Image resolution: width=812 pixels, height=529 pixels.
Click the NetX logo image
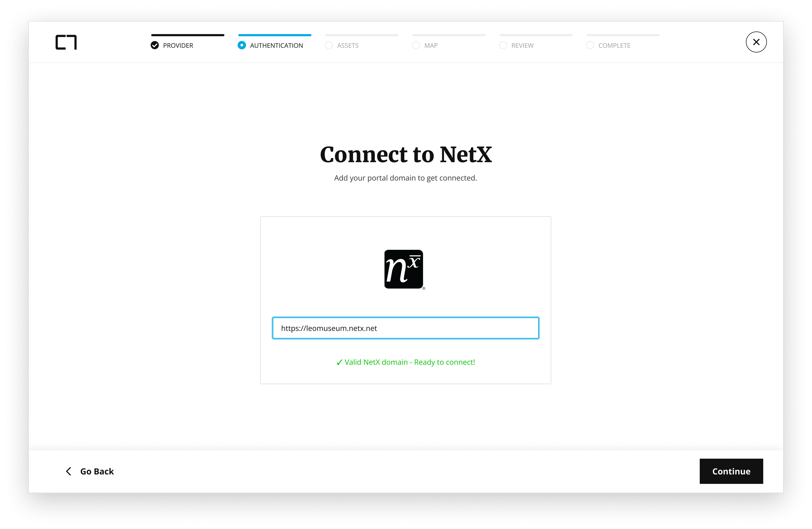pos(405,270)
